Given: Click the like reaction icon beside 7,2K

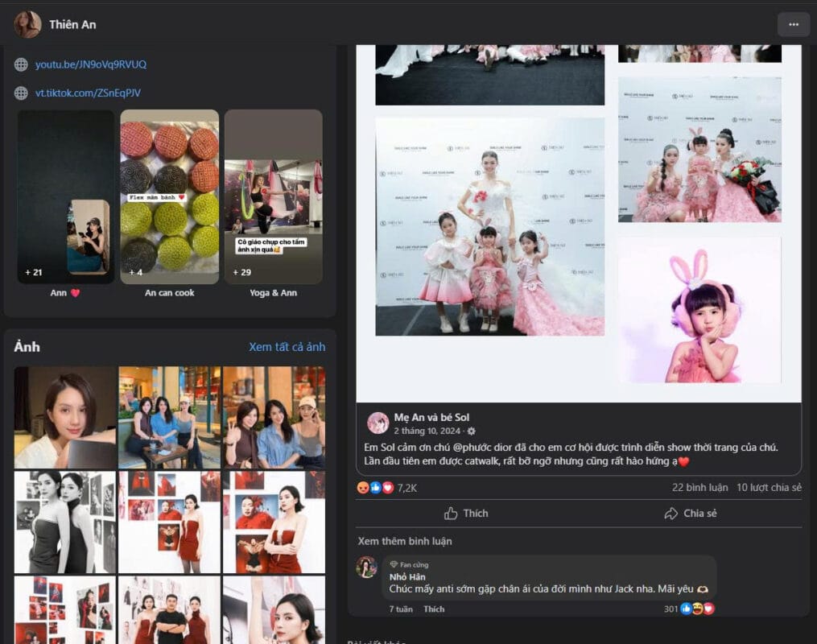Looking at the screenshot, I should [x=376, y=488].
